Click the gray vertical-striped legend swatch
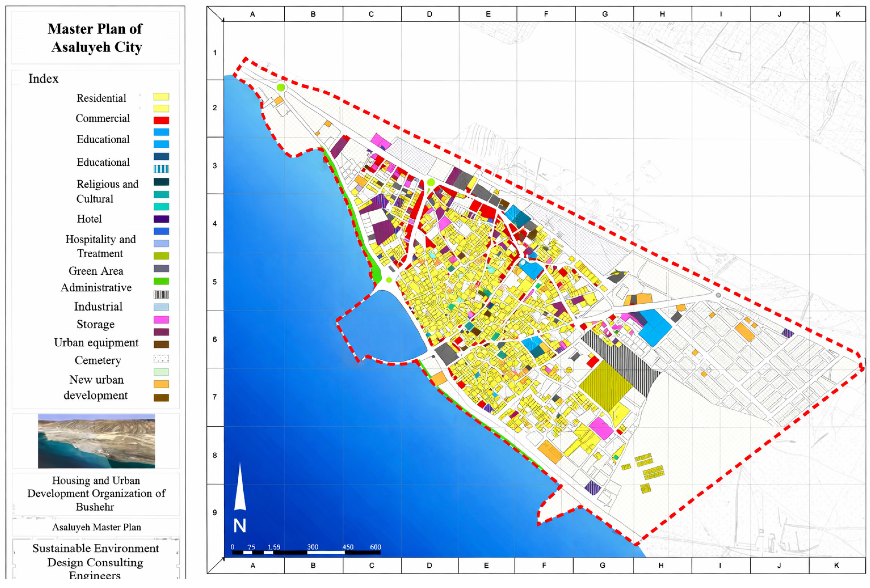 (161, 294)
